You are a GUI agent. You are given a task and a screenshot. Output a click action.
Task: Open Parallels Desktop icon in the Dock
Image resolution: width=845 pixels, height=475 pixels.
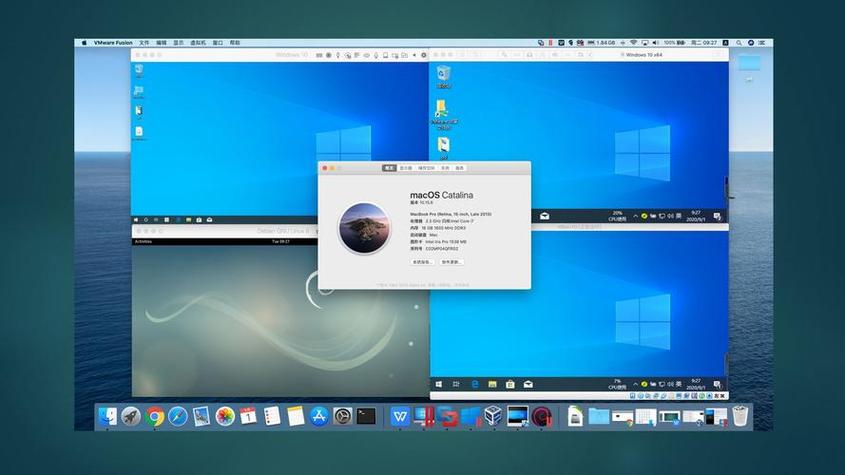click(424, 416)
